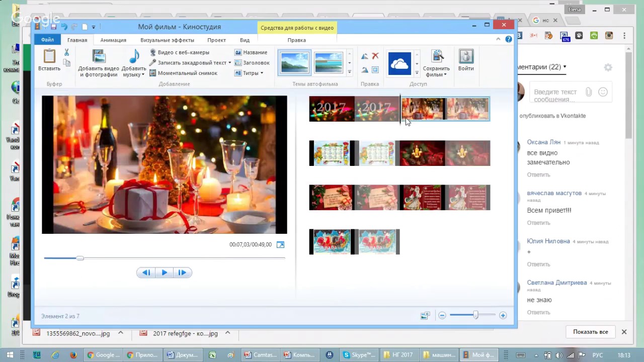Change thumbnail size icon in status bar
Viewport: 644px width, 362px height.
click(425, 316)
